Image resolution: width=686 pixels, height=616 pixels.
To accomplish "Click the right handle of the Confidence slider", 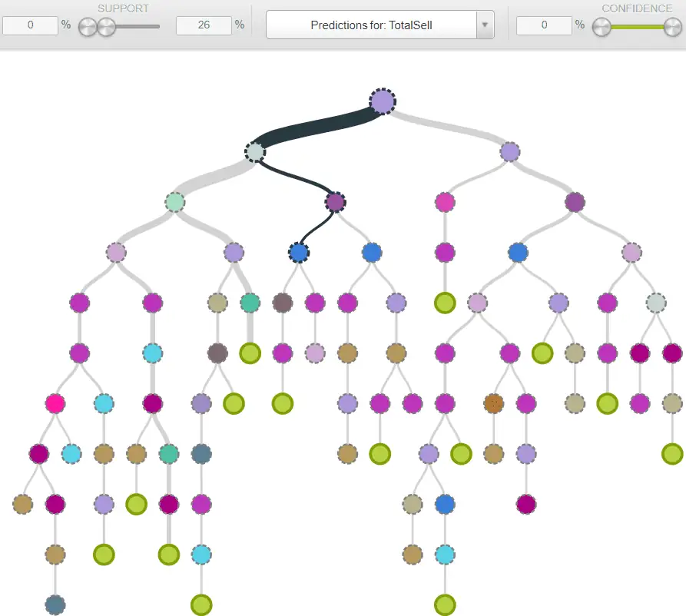I will [x=672, y=27].
